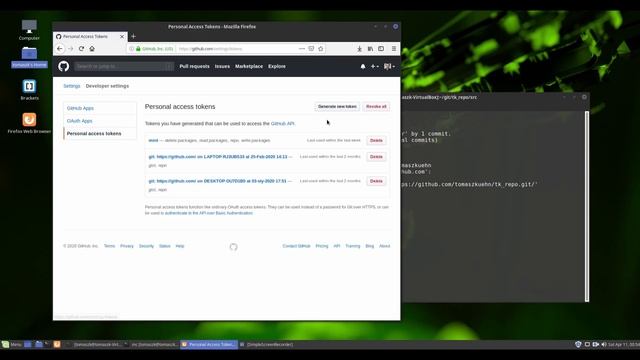Open new tab with plus button
640x360 pixels.
(133, 36)
